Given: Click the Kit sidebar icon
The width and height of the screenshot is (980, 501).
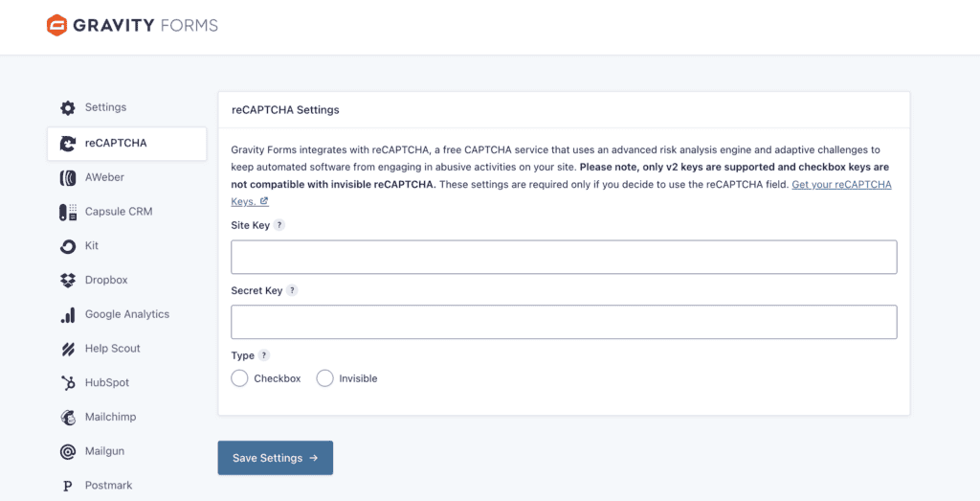Looking at the screenshot, I should [x=68, y=246].
